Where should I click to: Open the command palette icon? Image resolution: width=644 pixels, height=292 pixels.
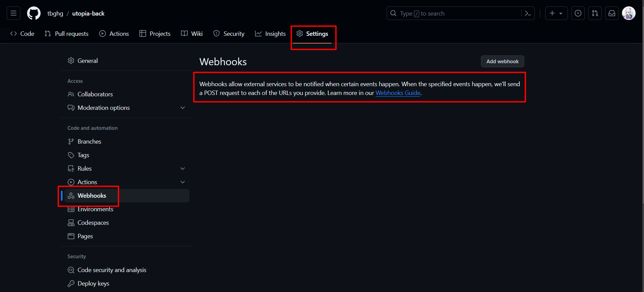coord(528,14)
